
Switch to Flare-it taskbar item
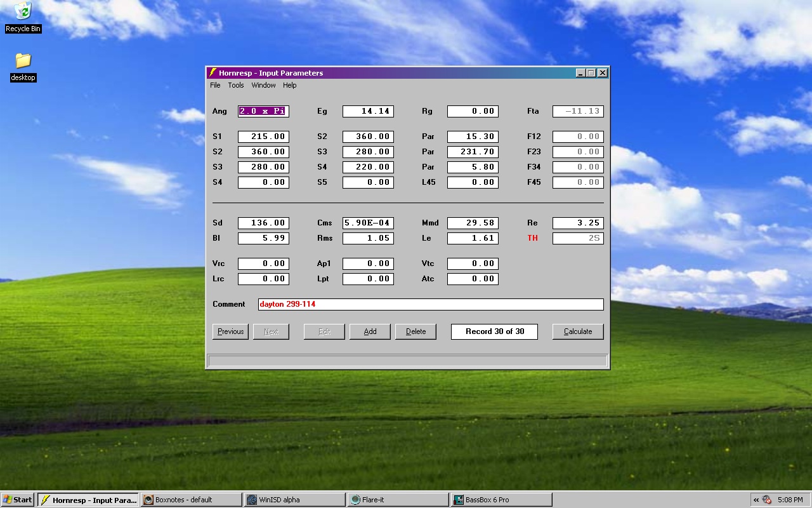[398, 500]
